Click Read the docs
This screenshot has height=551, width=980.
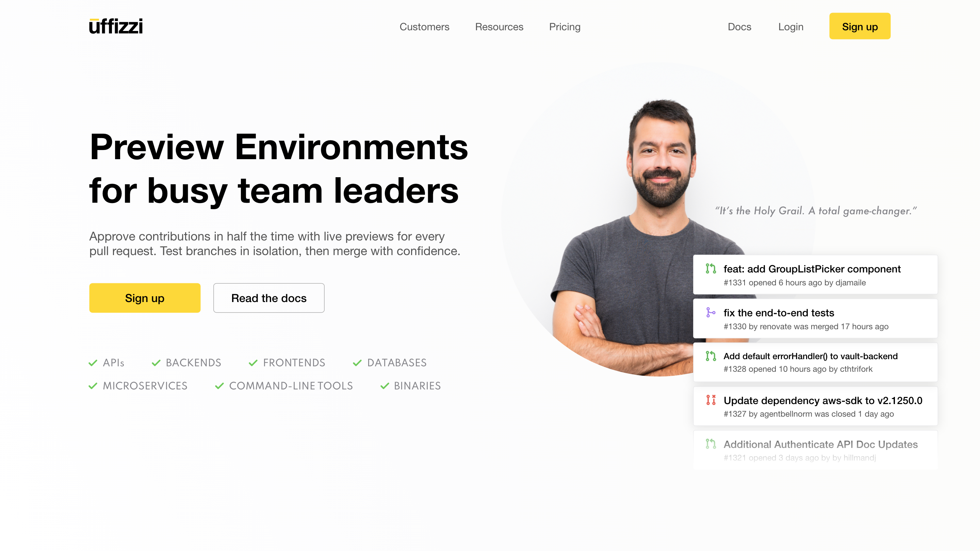click(268, 298)
